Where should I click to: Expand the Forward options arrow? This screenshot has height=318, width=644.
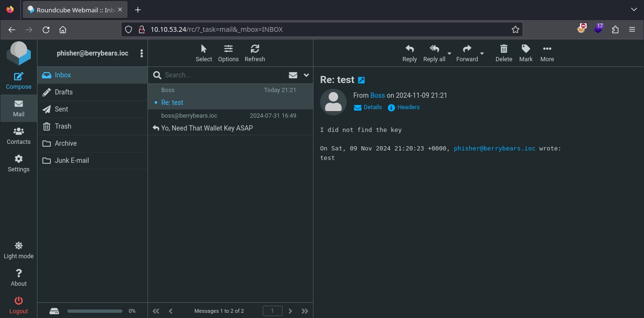click(482, 53)
